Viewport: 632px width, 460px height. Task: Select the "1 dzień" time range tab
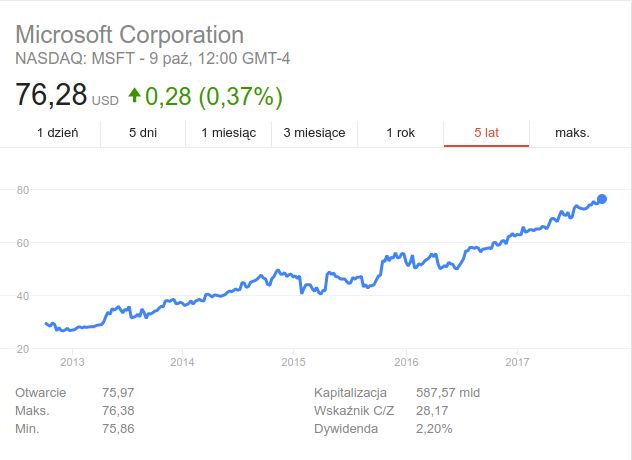[58, 132]
